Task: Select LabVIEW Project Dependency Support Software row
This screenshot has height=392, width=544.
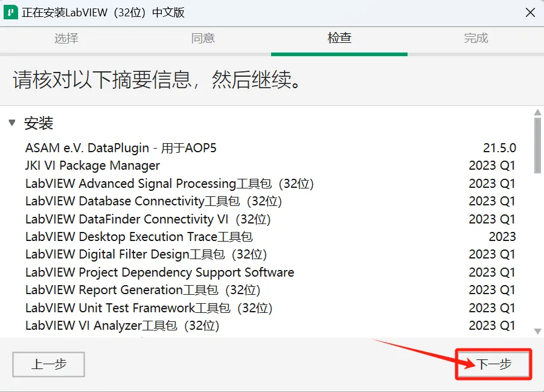Action: [x=270, y=272]
